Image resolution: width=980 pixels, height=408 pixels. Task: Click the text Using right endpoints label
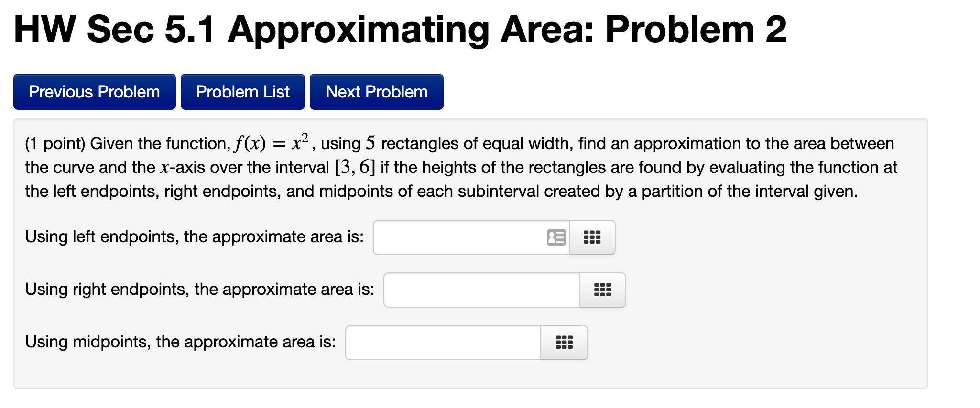(x=198, y=289)
